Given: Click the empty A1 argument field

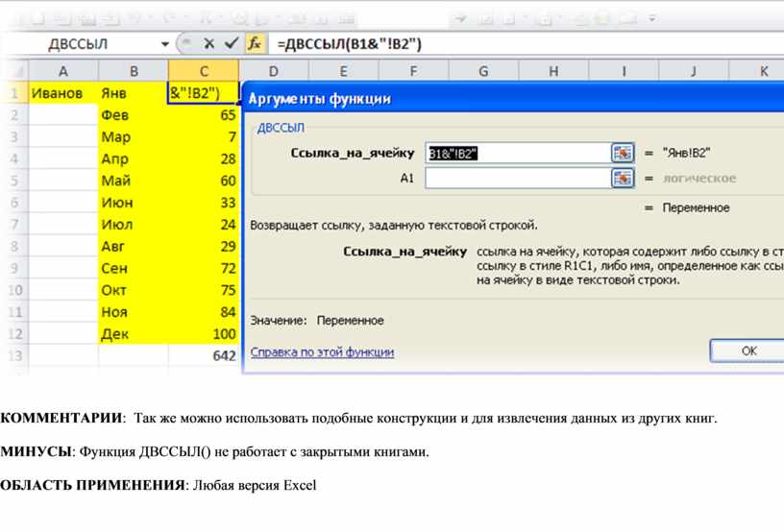Looking at the screenshot, I should click(x=517, y=178).
